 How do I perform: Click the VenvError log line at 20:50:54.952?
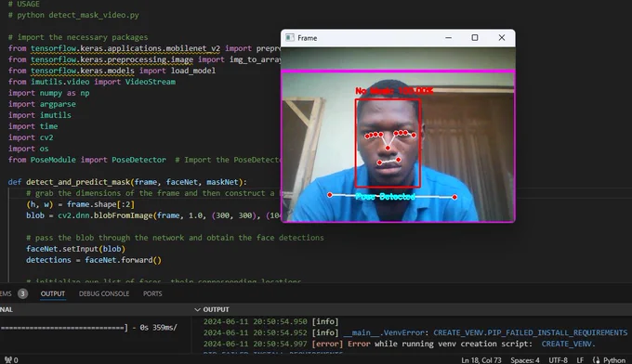pos(415,332)
